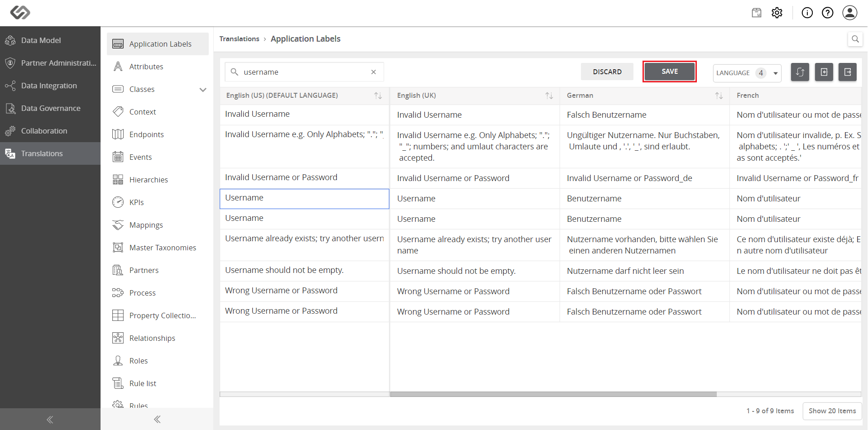868x430 pixels.
Task: Open Mappings submenu item
Action: point(158,225)
